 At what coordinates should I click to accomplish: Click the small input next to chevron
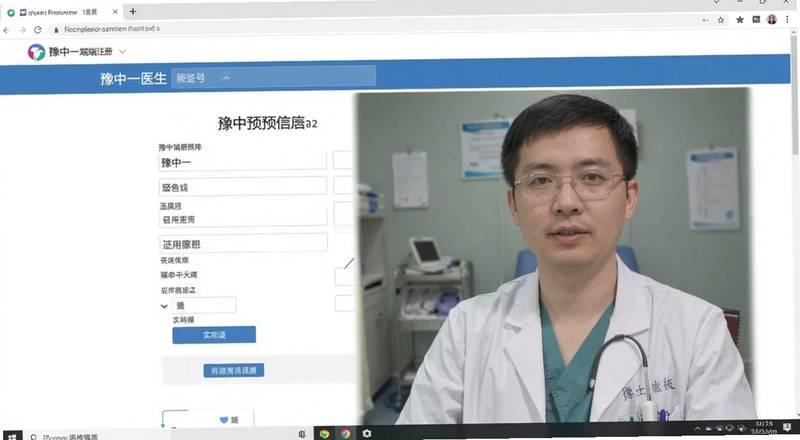coord(204,305)
